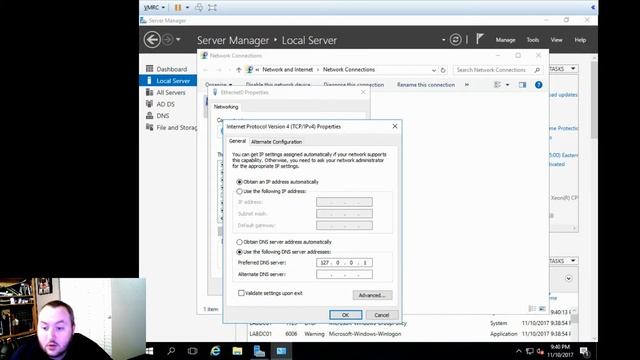Open Action Center notification icon in tray

point(584,351)
